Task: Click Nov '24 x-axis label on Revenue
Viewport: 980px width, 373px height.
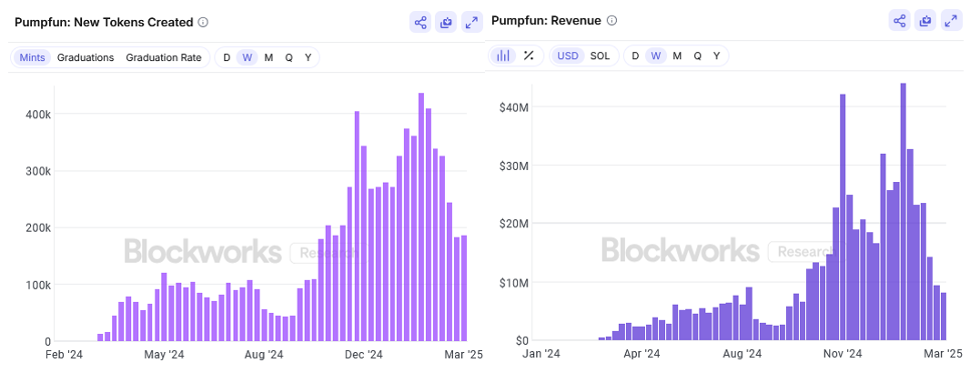Action: pyautogui.click(x=844, y=354)
